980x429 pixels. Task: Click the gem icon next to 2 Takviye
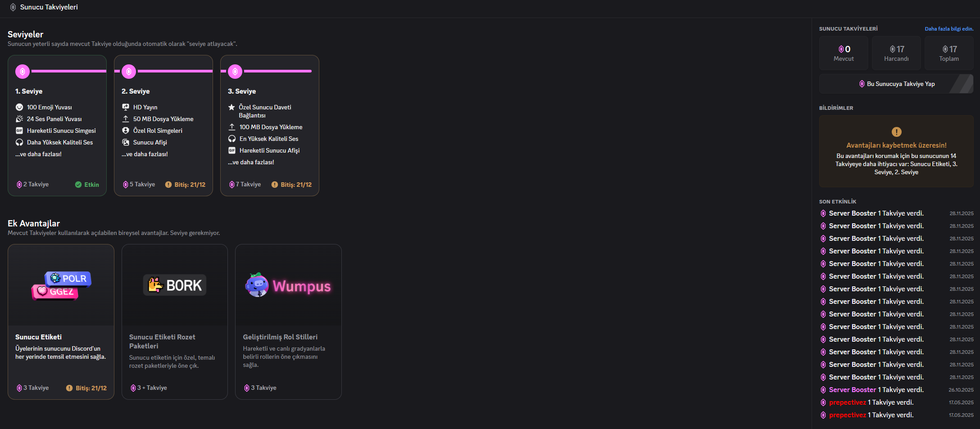click(x=19, y=185)
